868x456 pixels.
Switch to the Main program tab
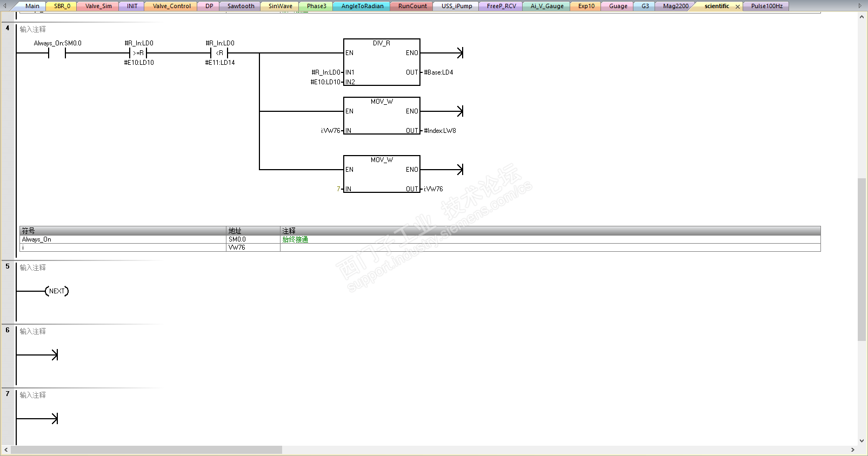click(32, 6)
